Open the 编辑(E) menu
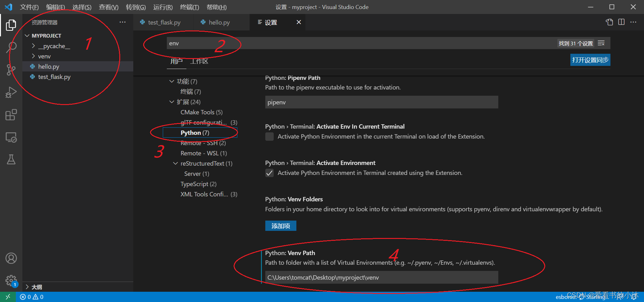The height and width of the screenshot is (302, 644). pos(56,7)
